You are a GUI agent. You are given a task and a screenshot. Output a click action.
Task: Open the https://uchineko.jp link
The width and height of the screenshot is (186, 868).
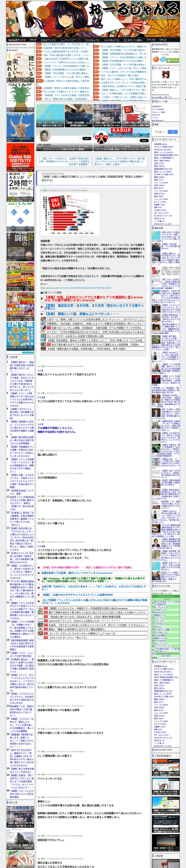pyautogui.click(x=160, y=95)
